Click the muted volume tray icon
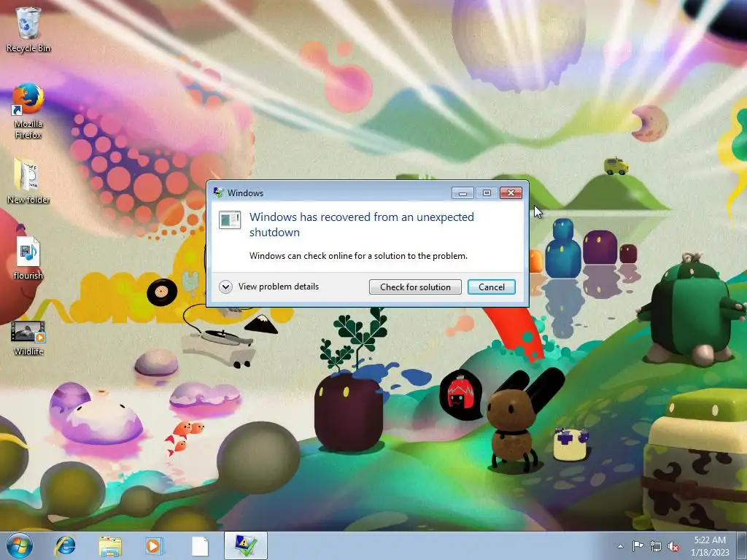This screenshot has width=747, height=560. (673, 546)
